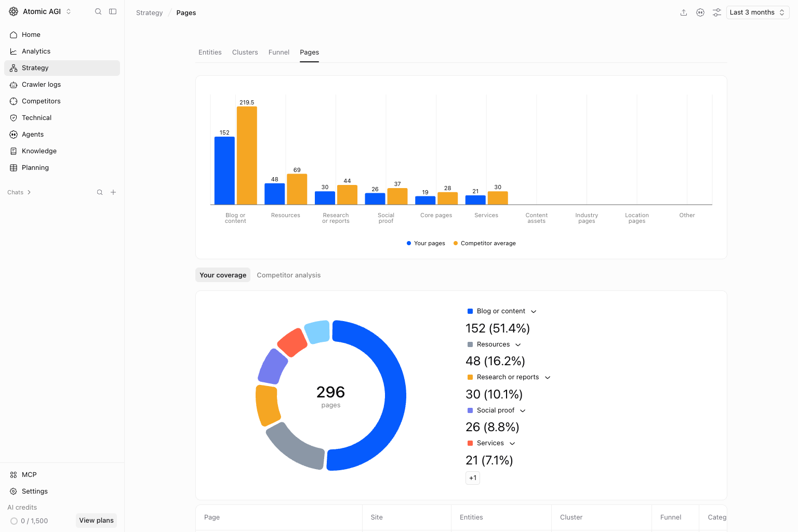Expand the Social proof category chevron
Image resolution: width=798 pixels, height=532 pixels.
pos(523,410)
